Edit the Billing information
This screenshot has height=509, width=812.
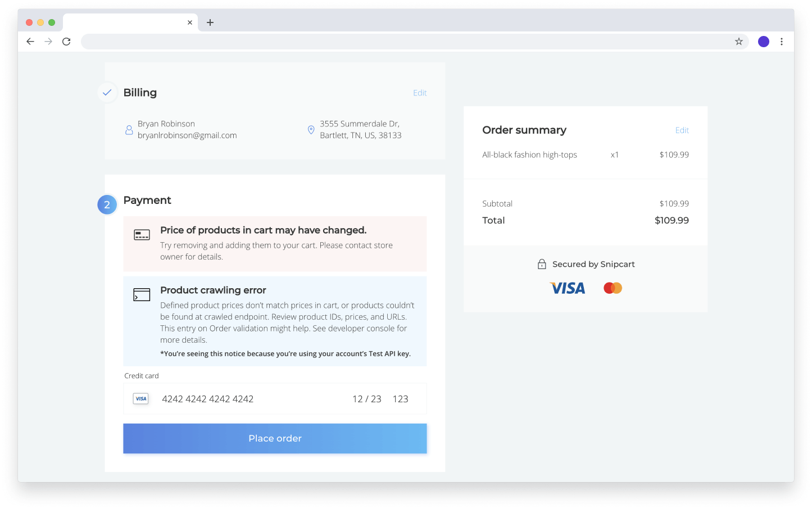coord(420,93)
